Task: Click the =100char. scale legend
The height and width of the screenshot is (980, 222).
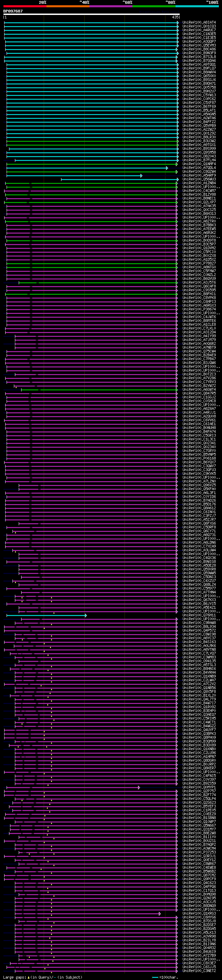Action: 165,977
